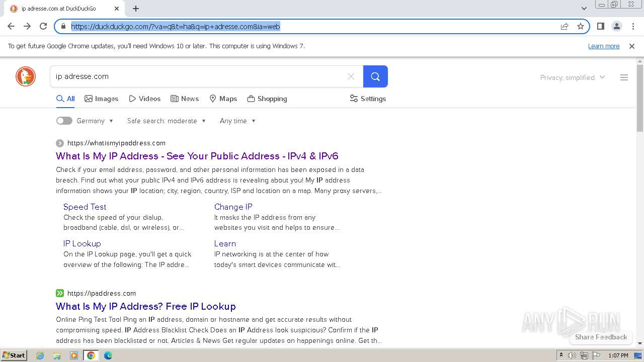
Task: Click the network tray icon
Action: (x=584, y=355)
